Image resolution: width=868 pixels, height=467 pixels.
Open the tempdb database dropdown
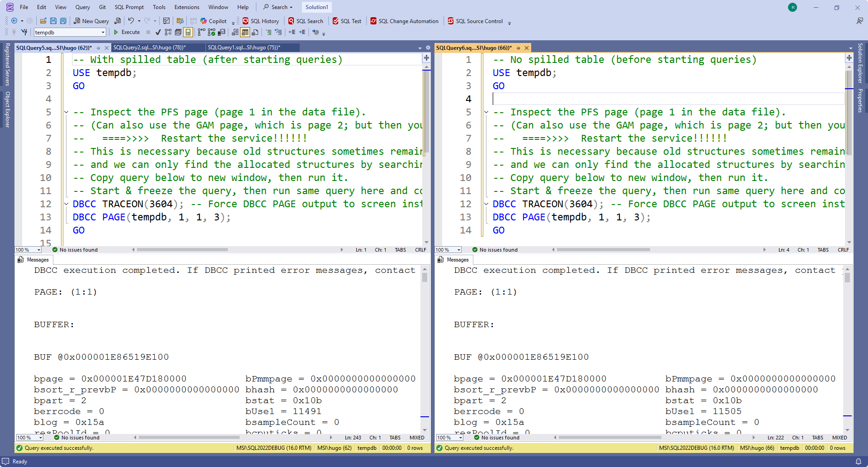tap(103, 32)
